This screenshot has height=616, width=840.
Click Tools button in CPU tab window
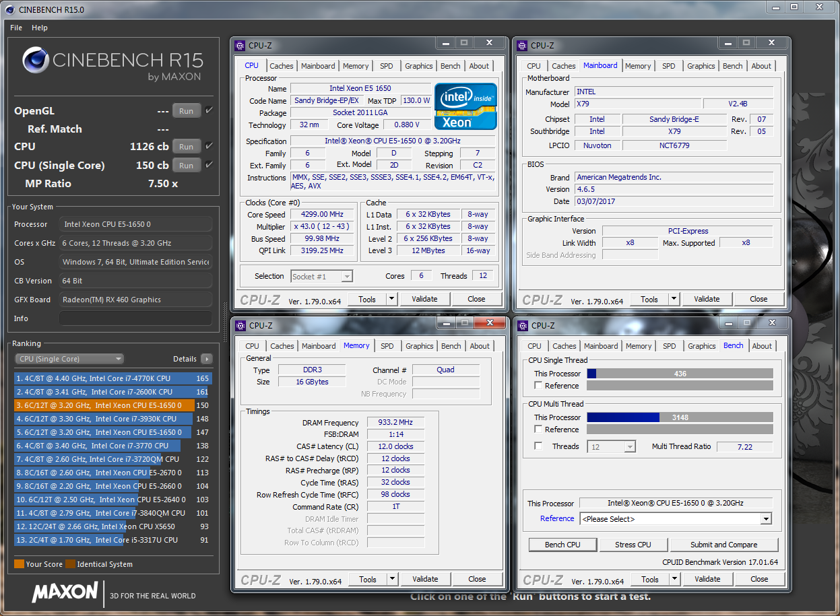(366, 299)
